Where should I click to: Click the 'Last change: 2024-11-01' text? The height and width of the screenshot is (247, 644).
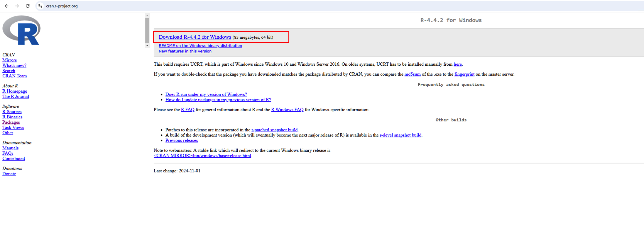[x=177, y=171]
